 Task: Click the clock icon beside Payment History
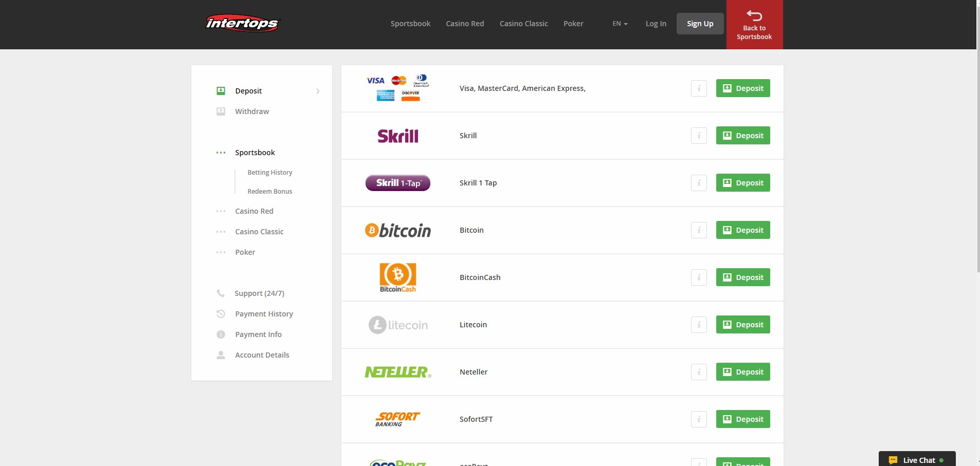pos(221,314)
